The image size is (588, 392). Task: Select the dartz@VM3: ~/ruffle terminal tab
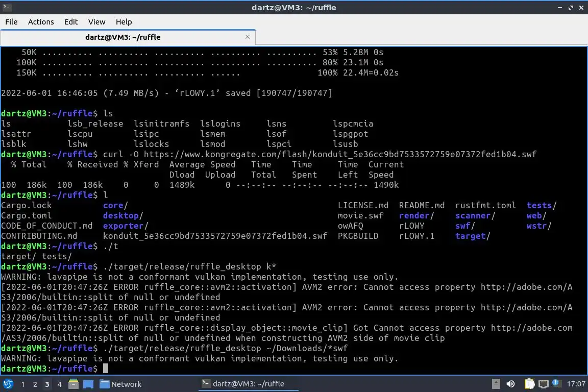(128, 37)
